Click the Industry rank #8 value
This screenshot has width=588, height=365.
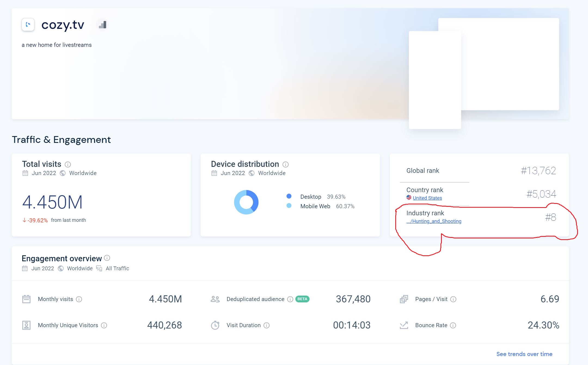pos(550,217)
